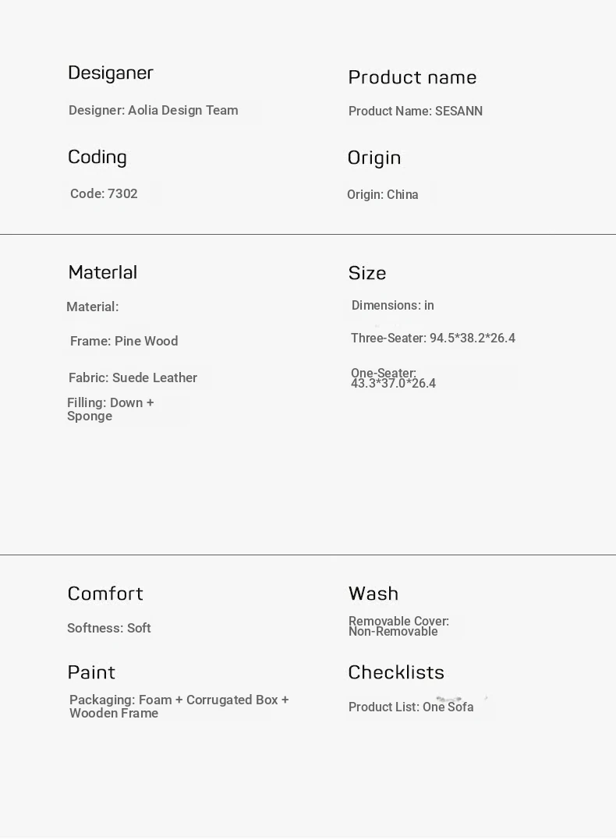Click the "Filling: Down + Sponge" text

(110, 409)
